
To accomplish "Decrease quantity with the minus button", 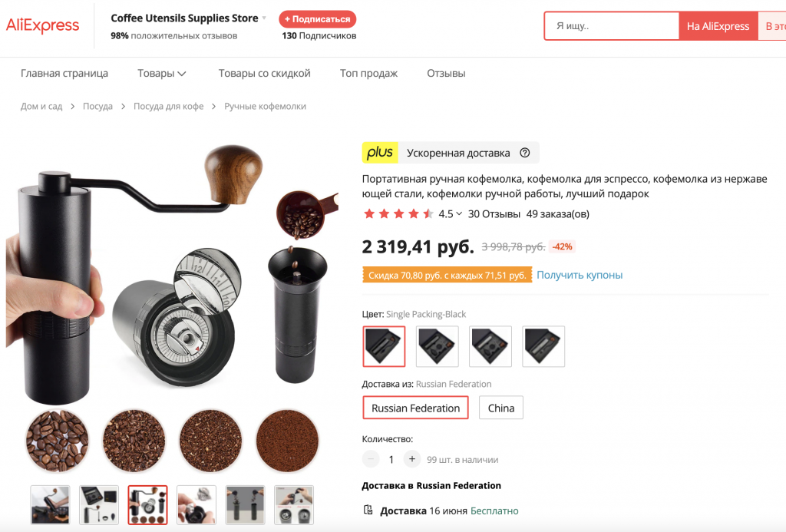I will [x=371, y=459].
